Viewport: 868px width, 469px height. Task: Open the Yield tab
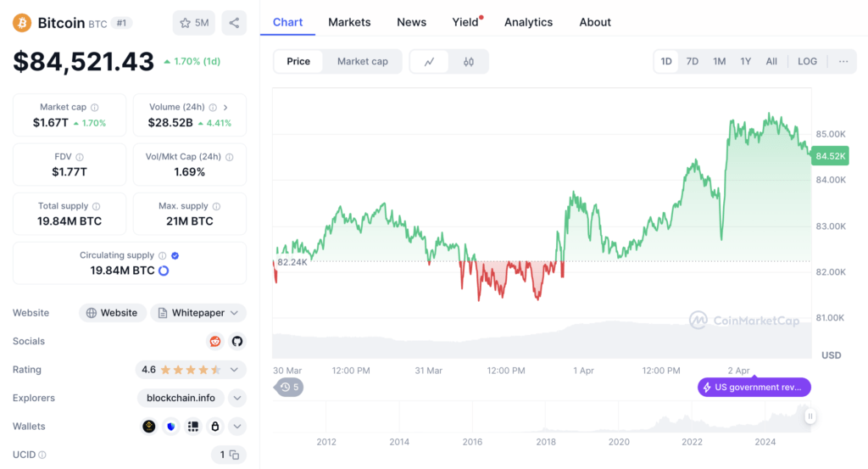point(465,22)
